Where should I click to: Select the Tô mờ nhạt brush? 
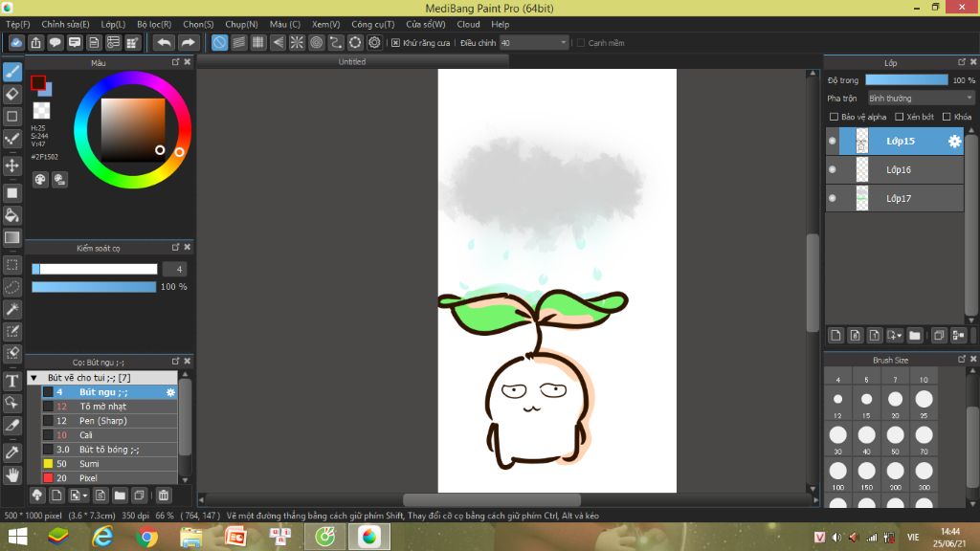point(109,407)
